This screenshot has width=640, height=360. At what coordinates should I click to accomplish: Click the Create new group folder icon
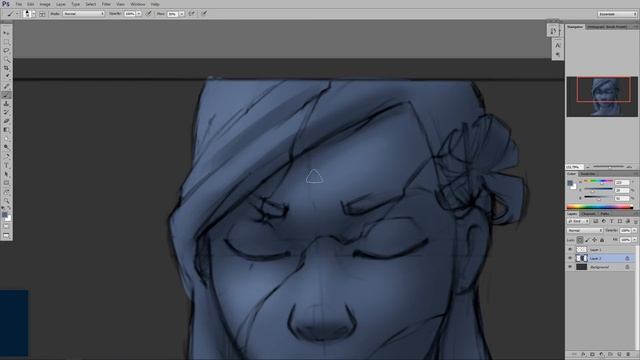click(x=610, y=355)
